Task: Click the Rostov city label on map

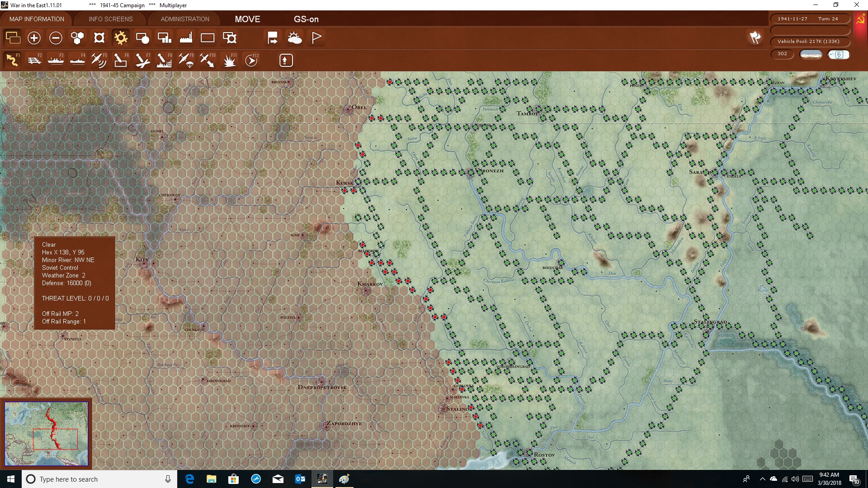Action: (x=544, y=455)
